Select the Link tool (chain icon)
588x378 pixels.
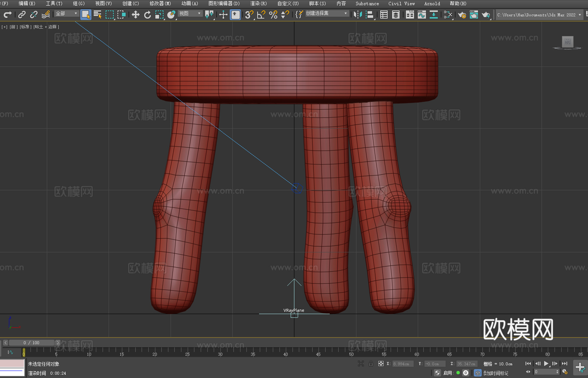22,14
